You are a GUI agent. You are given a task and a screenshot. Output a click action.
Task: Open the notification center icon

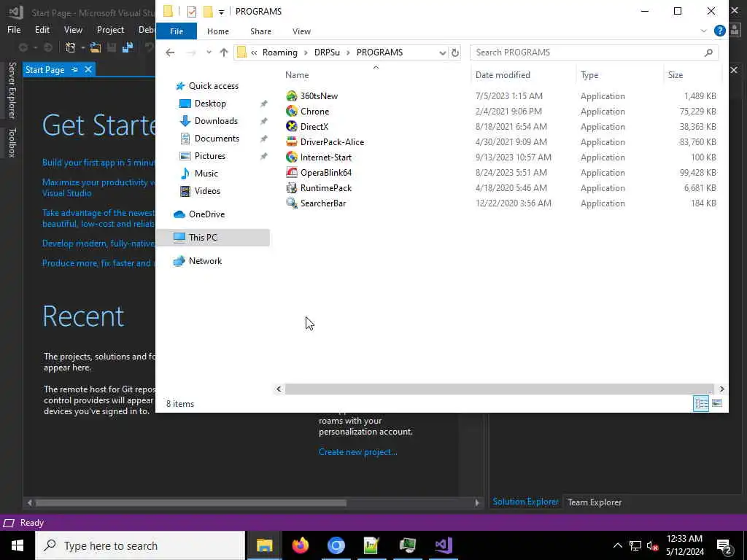click(x=724, y=545)
